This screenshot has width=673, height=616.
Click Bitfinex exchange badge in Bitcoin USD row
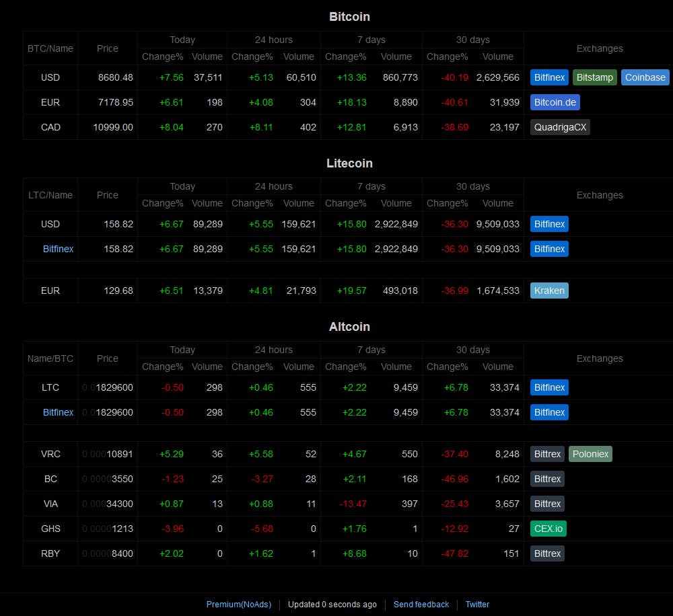pyautogui.click(x=549, y=77)
